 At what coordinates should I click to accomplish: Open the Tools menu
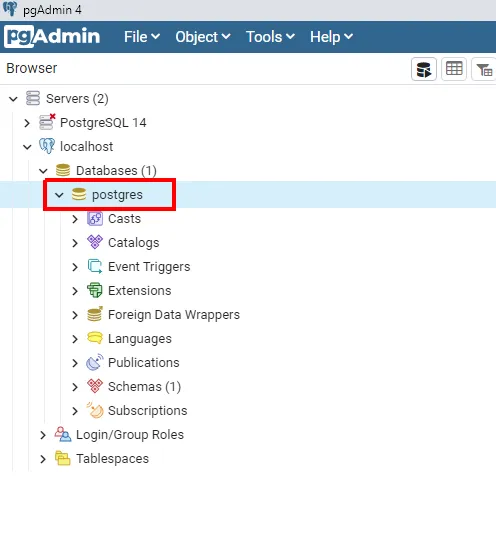pyautogui.click(x=270, y=37)
